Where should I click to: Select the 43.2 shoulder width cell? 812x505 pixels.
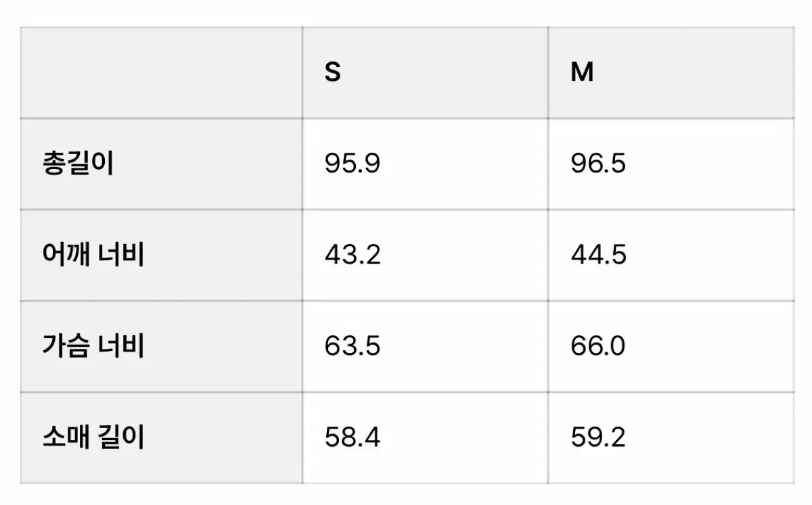click(x=425, y=256)
